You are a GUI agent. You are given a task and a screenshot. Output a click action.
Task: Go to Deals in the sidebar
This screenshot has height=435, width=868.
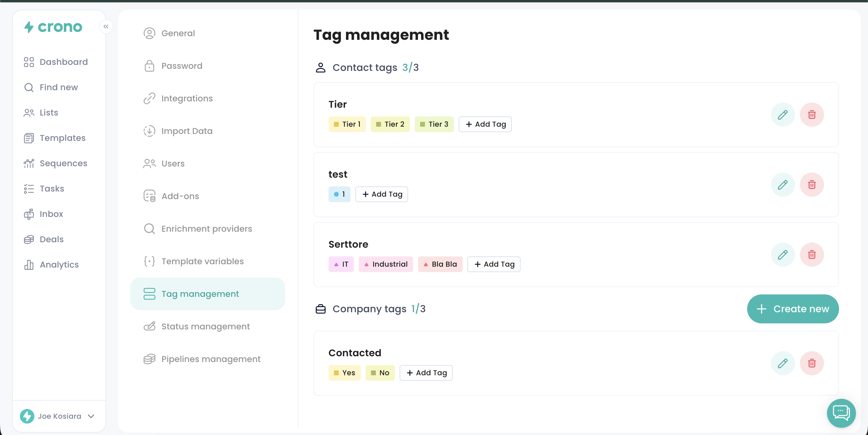coord(51,239)
